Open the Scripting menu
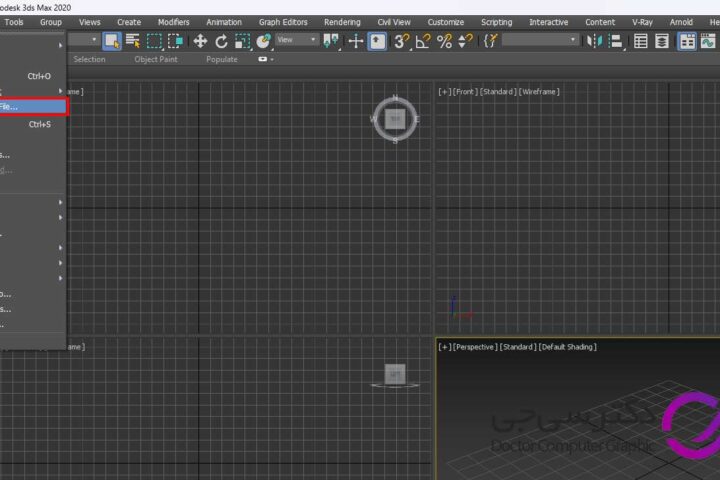This screenshot has width=720, height=480. coord(496,22)
